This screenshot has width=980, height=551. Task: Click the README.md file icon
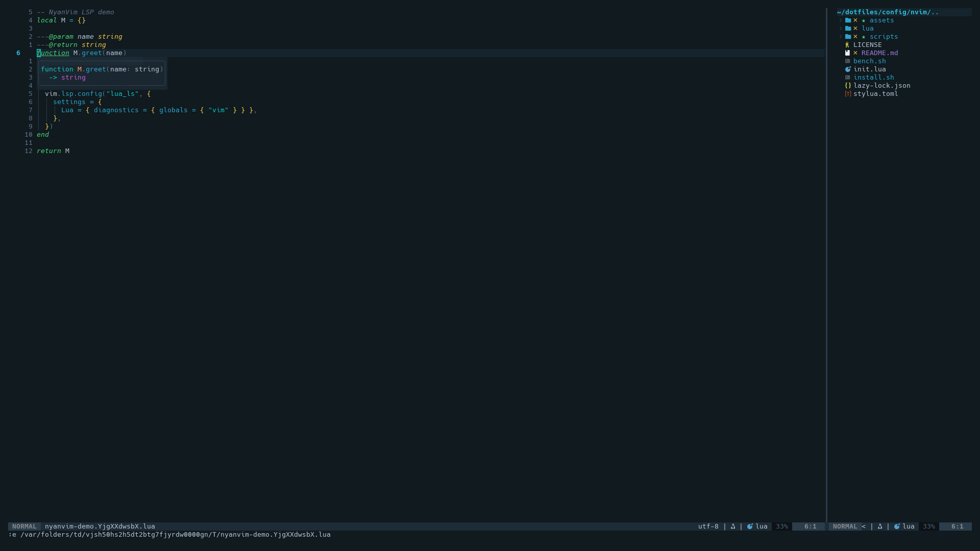point(847,53)
